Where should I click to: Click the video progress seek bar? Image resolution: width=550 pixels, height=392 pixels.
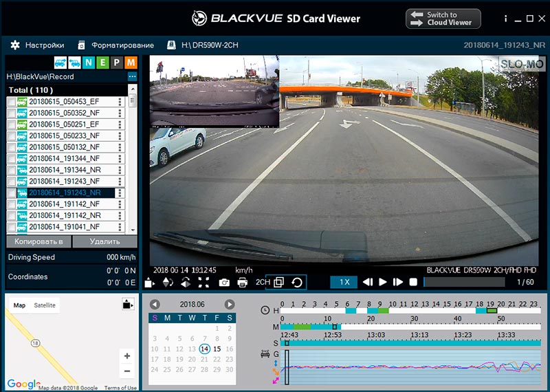tap(464, 282)
